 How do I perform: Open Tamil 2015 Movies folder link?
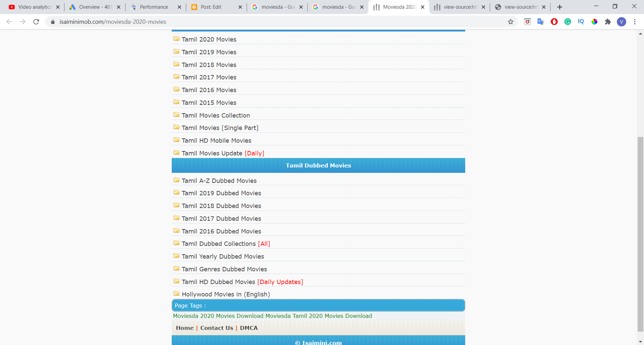click(x=209, y=102)
